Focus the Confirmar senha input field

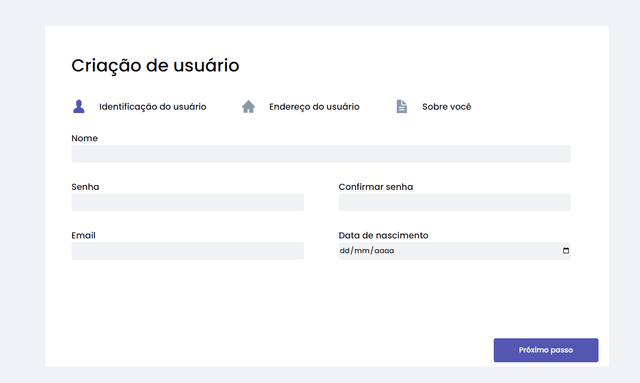click(454, 203)
